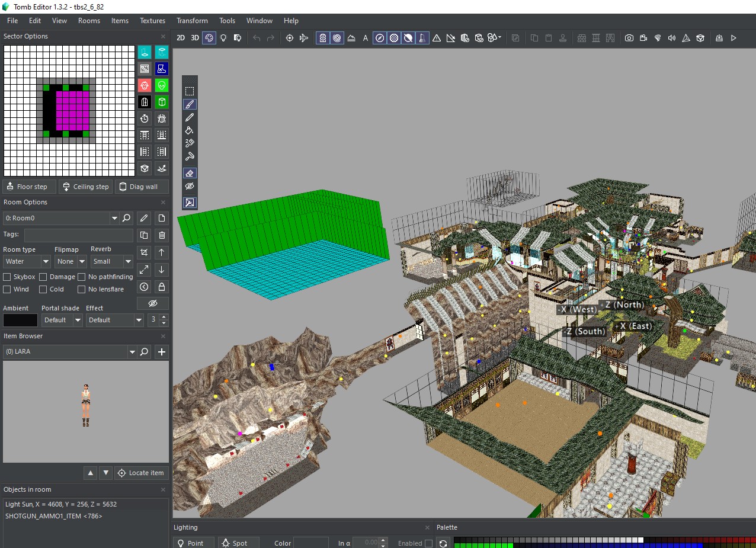
Task: Click the Floor step button
Action: coord(29,187)
